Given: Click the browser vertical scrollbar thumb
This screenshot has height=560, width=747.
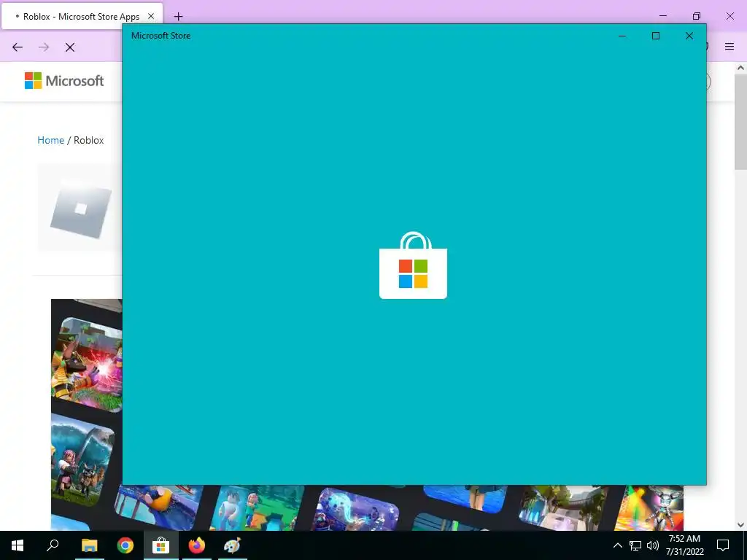Looking at the screenshot, I should (x=740, y=122).
